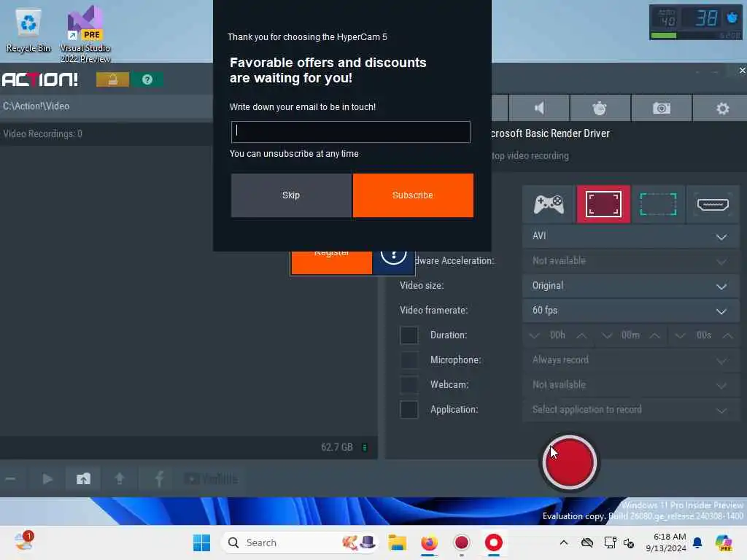Open the notification bell icon
This screenshot has height=560, width=747.
click(x=697, y=542)
